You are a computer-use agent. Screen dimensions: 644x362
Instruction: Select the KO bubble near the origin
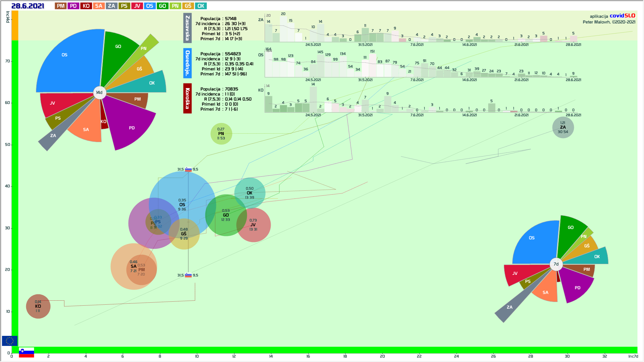coord(38,306)
